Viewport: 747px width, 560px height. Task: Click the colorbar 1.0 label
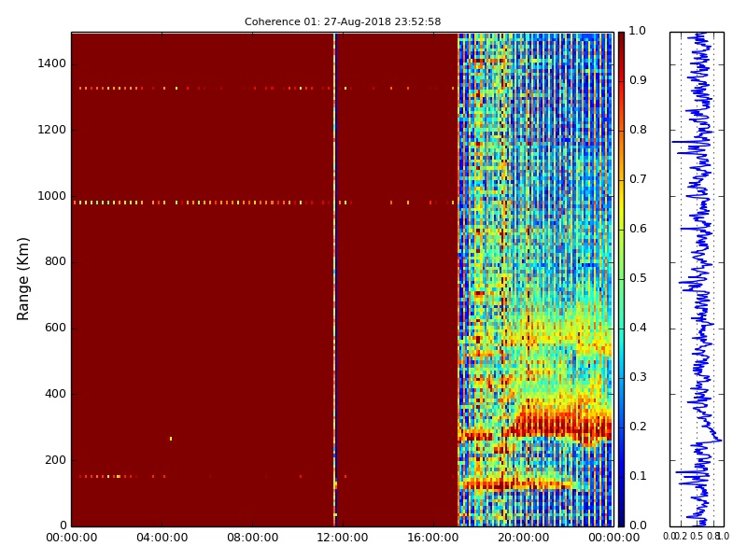pyautogui.click(x=638, y=31)
